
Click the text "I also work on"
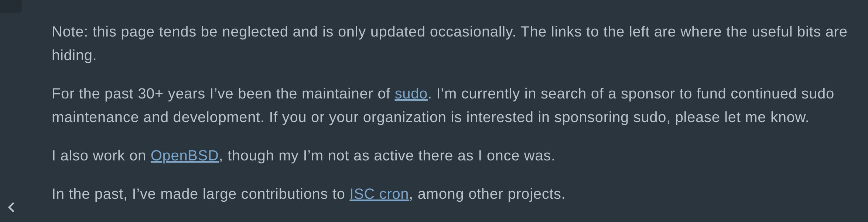(99, 156)
